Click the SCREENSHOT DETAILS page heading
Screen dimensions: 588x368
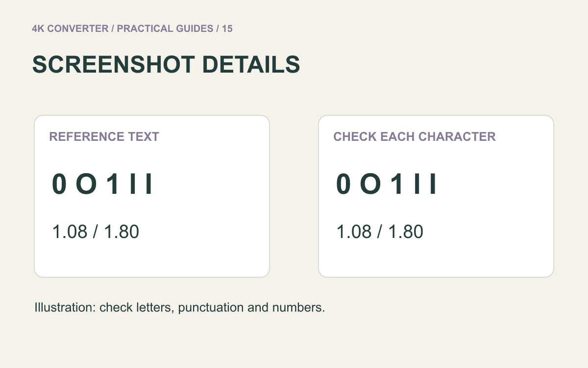coord(166,65)
